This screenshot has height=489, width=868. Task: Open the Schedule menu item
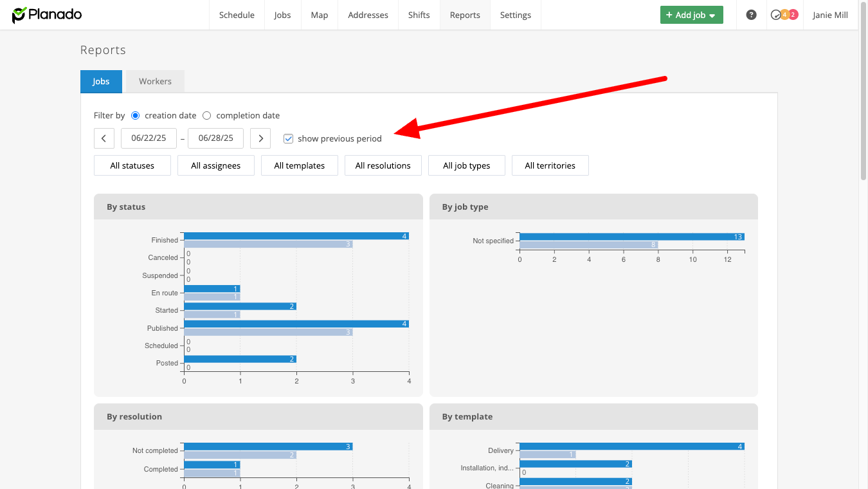(237, 15)
